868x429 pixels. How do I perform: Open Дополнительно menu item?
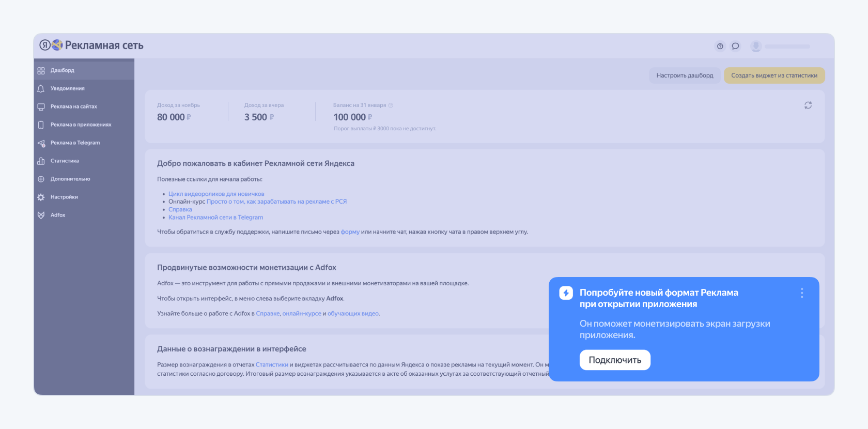coord(84,179)
